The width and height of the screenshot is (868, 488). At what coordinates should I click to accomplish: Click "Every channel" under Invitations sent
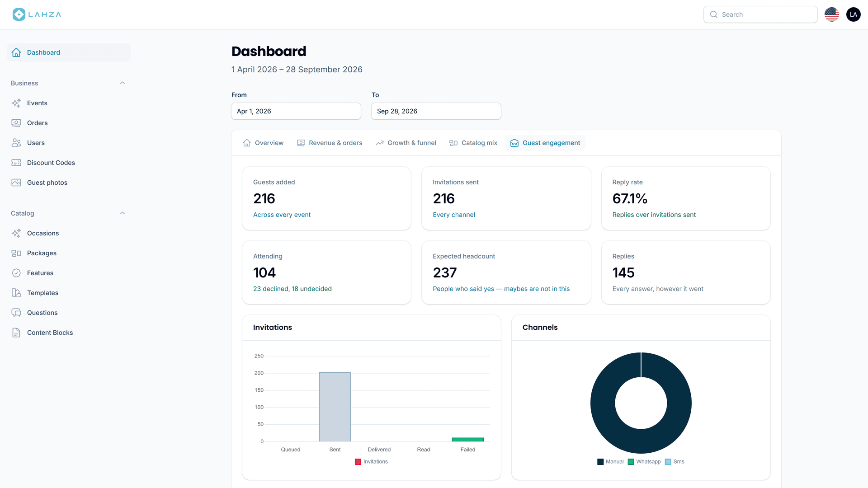[454, 215]
